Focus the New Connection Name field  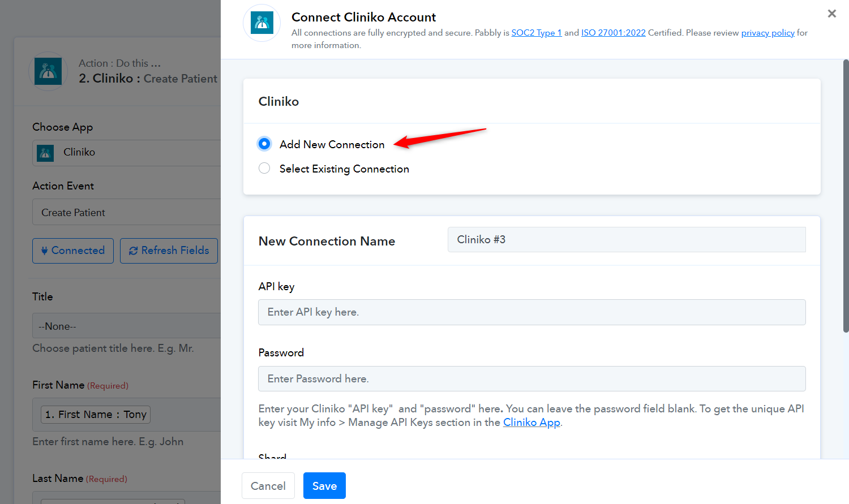point(627,240)
